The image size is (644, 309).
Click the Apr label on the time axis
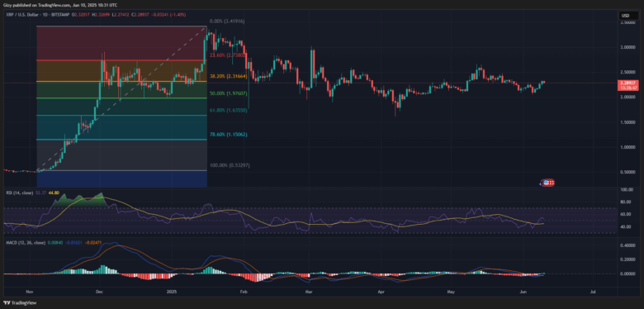[x=381, y=292]
